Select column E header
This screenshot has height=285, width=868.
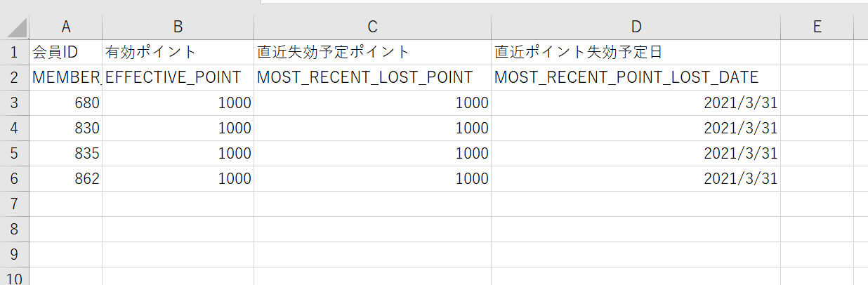pyautogui.click(x=817, y=27)
